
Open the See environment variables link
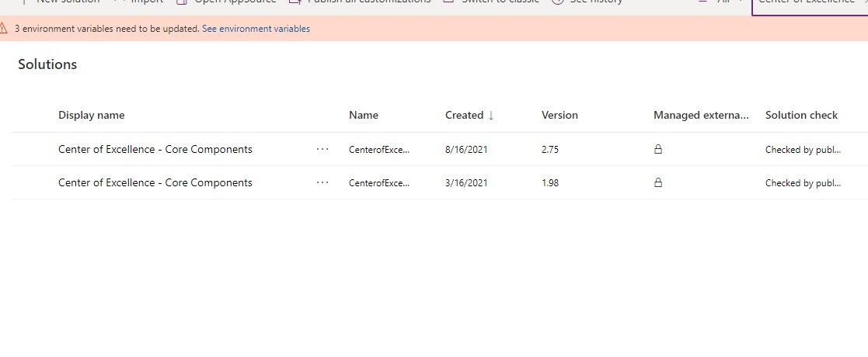click(256, 29)
